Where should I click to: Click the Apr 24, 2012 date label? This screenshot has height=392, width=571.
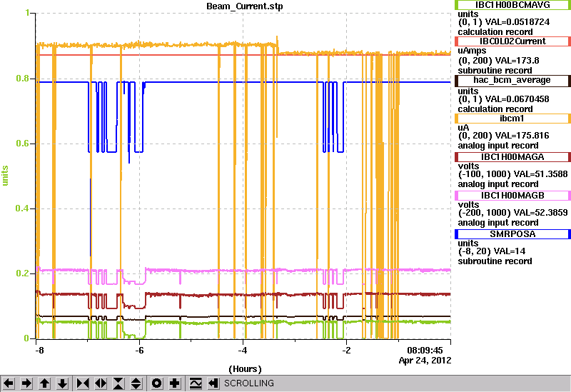[x=425, y=361]
